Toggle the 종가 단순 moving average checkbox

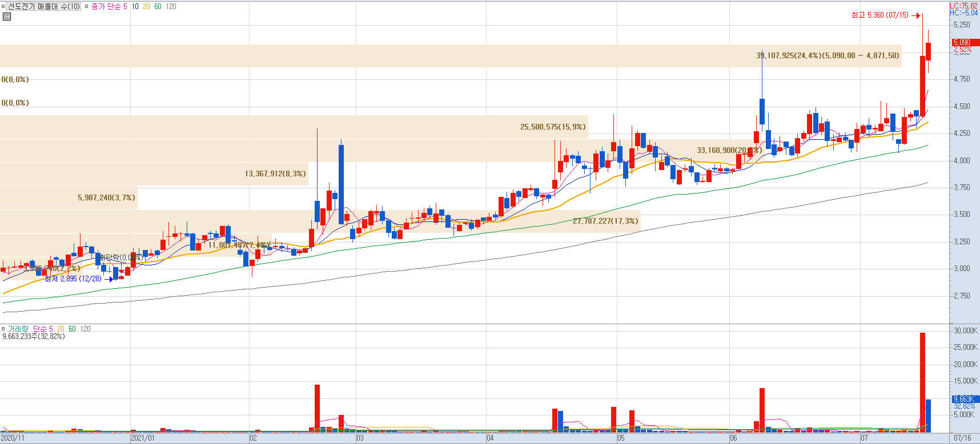click(x=87, y=7)
